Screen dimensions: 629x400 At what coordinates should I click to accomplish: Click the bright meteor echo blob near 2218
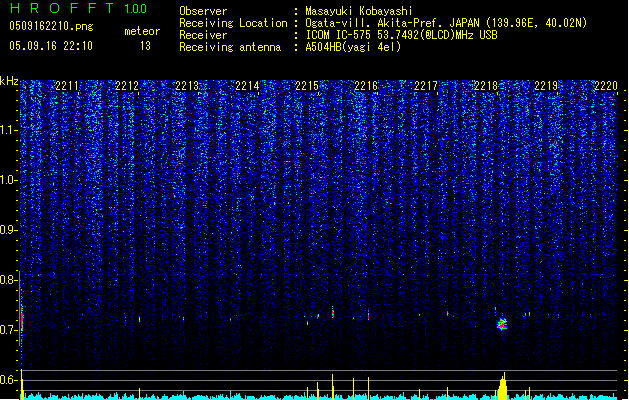coord(502,324)
